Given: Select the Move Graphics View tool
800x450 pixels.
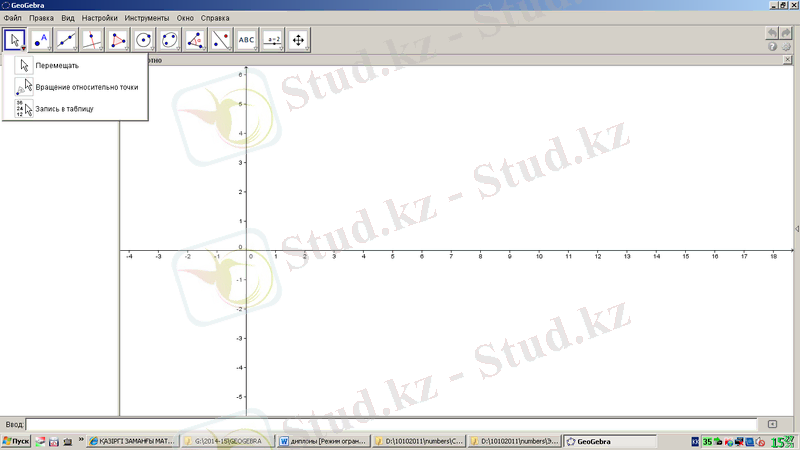Looking at the screenshot, I should 298,40.
